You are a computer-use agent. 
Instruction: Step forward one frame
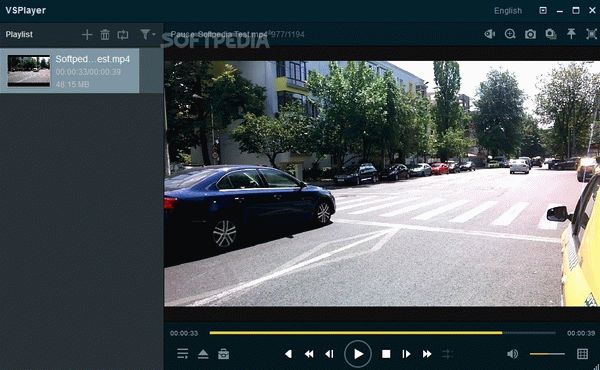pos(406,354)
